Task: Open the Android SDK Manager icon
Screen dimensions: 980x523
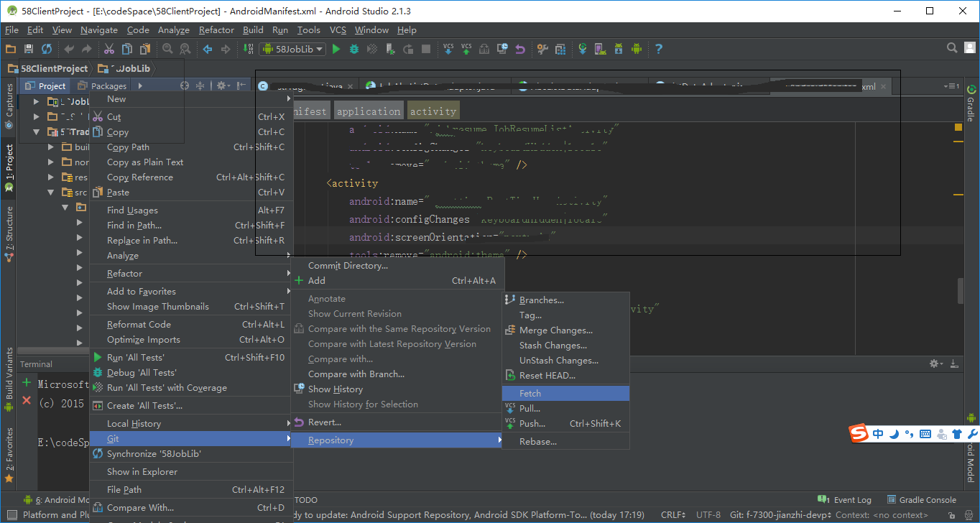Action: [618, 49]
